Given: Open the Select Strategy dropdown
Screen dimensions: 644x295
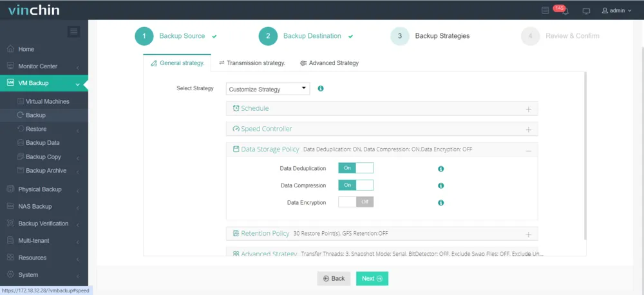Looking at the screenshot, I should click(268, 89).
